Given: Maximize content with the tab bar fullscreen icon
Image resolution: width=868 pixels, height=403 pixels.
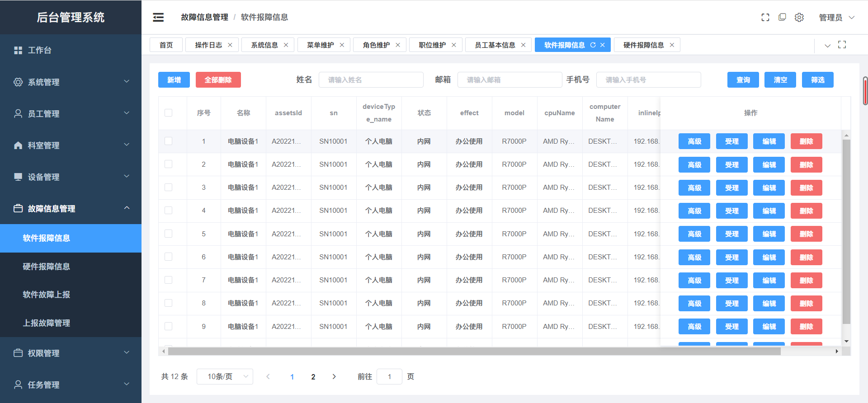Looking at the screenshot, I should click(x=842, y=45).
